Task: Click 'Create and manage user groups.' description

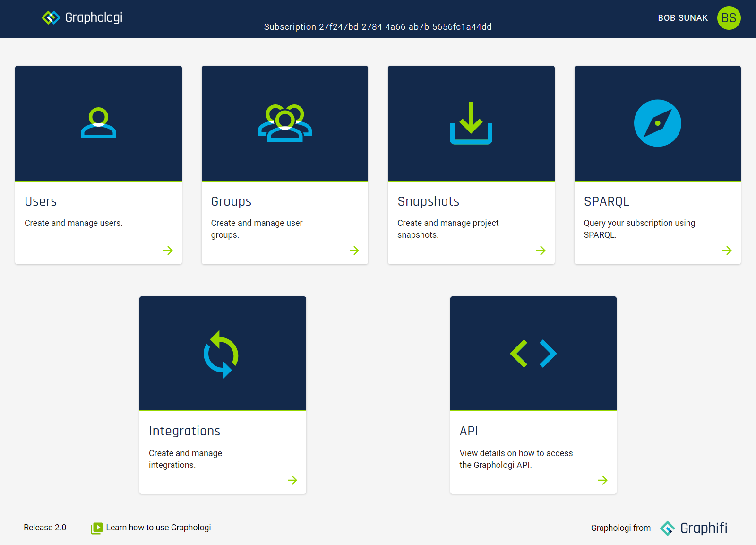Action: (x=257, y=229)
